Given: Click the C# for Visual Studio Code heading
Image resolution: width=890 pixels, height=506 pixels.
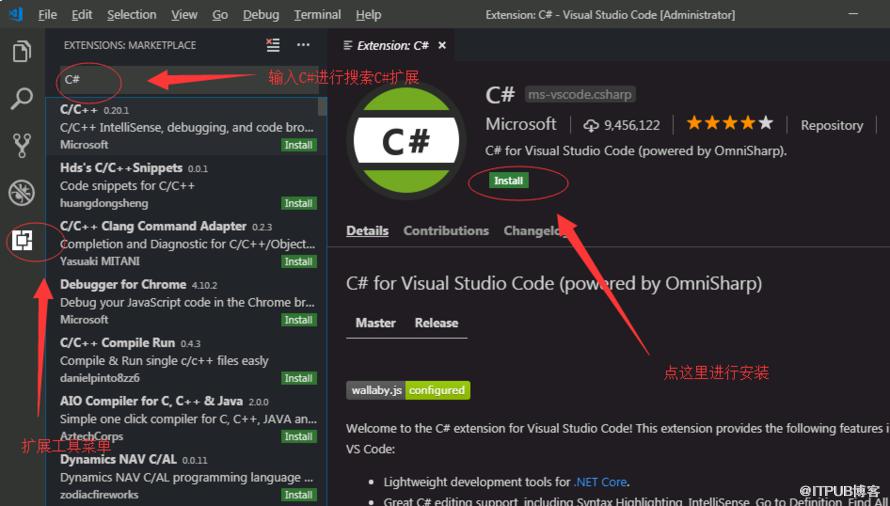Looking at the screenshot, I should 554,283.
